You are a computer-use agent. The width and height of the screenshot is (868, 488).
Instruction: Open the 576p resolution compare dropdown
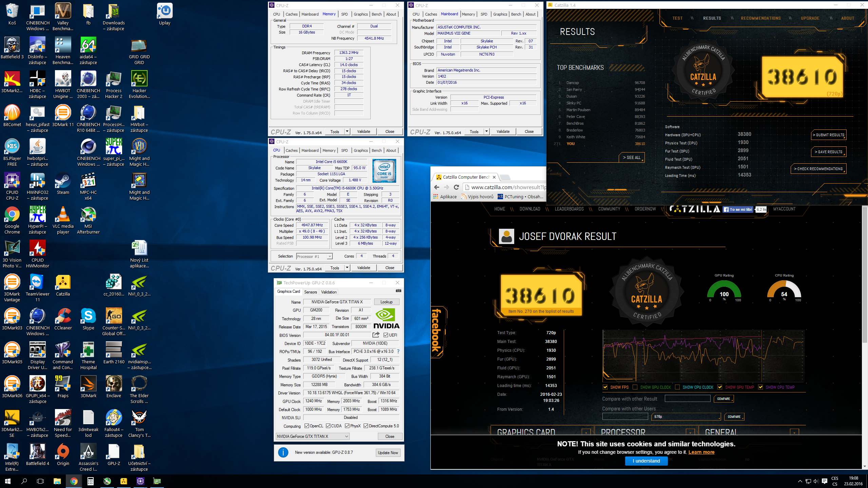686,416
